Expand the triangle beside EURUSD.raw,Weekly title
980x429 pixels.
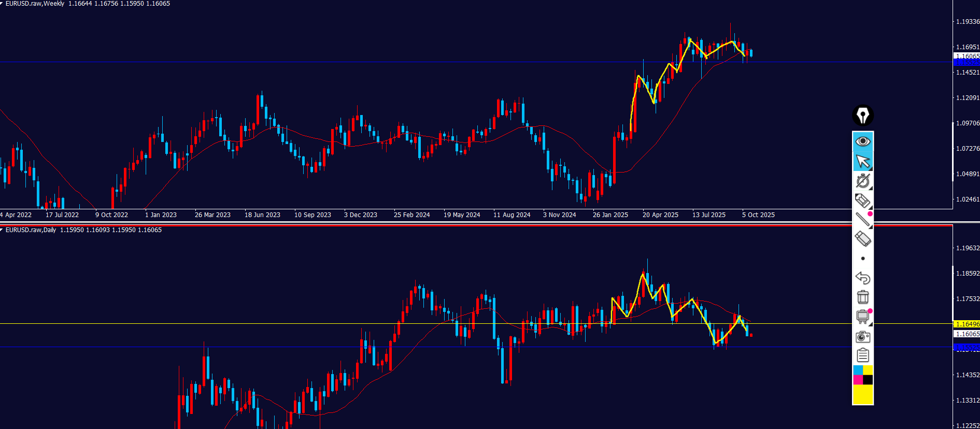coord(2,4)
